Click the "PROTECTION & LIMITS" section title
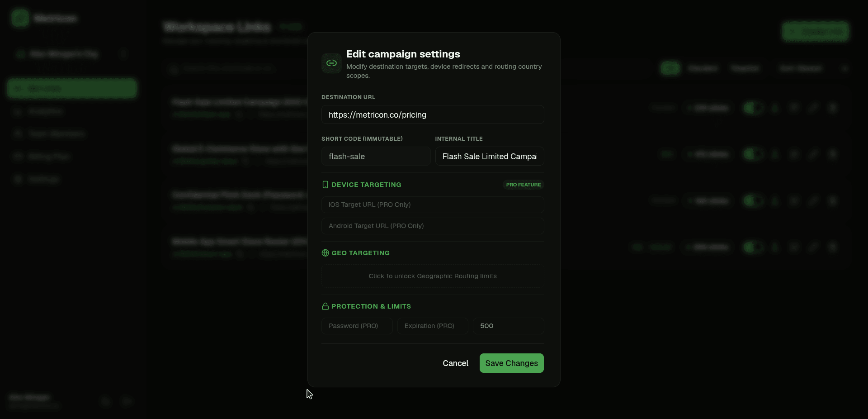This screenshot has height=419, width=868. coord(371,306)
